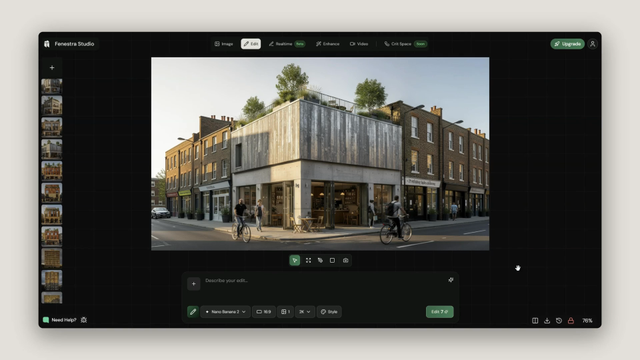Click the Fenestra Studio title text
This screenshot has height=360, width=640.
(74, 44)
